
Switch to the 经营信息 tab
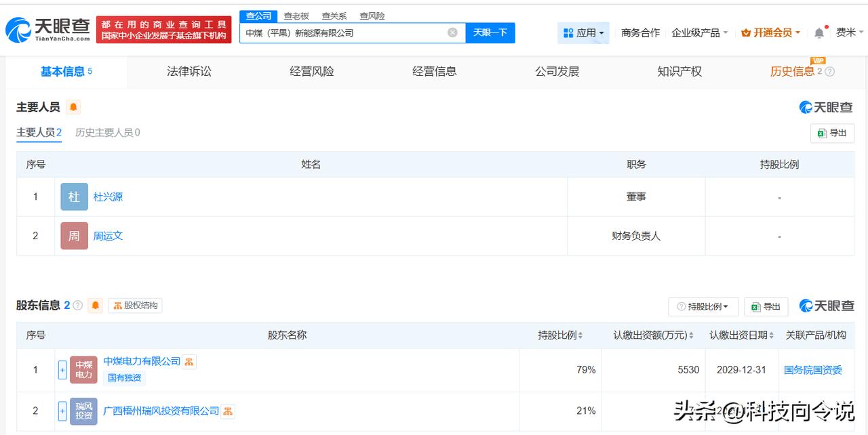click(x=435, y=72)
